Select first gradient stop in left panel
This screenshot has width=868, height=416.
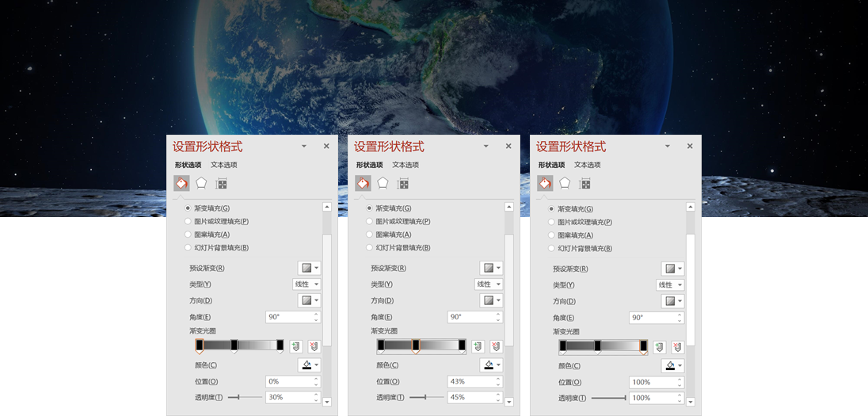[200, 346]
